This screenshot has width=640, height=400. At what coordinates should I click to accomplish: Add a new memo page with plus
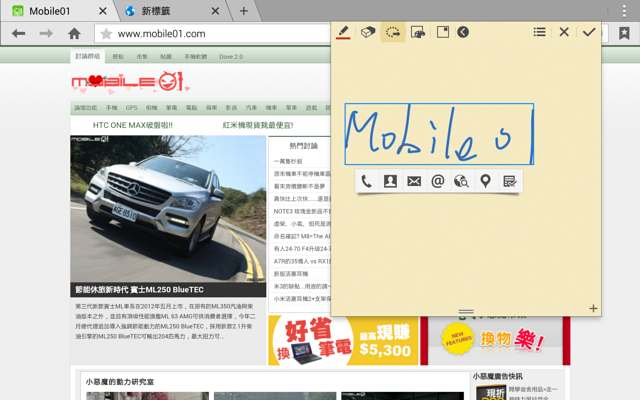point(593,309)
